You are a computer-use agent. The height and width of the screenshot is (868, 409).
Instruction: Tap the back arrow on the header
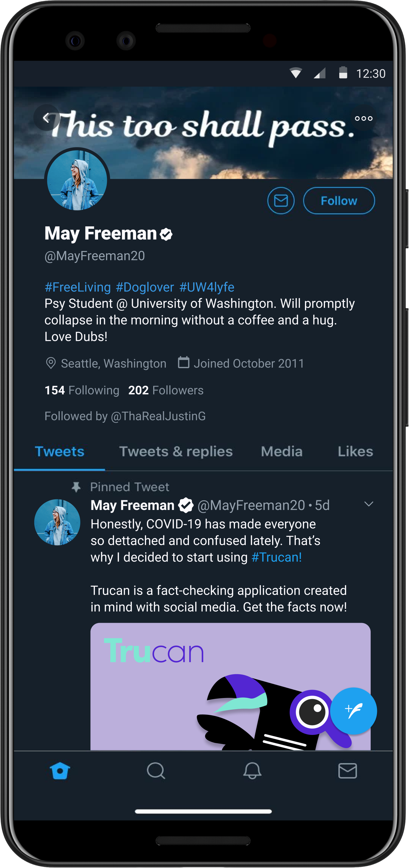(47, 118)
